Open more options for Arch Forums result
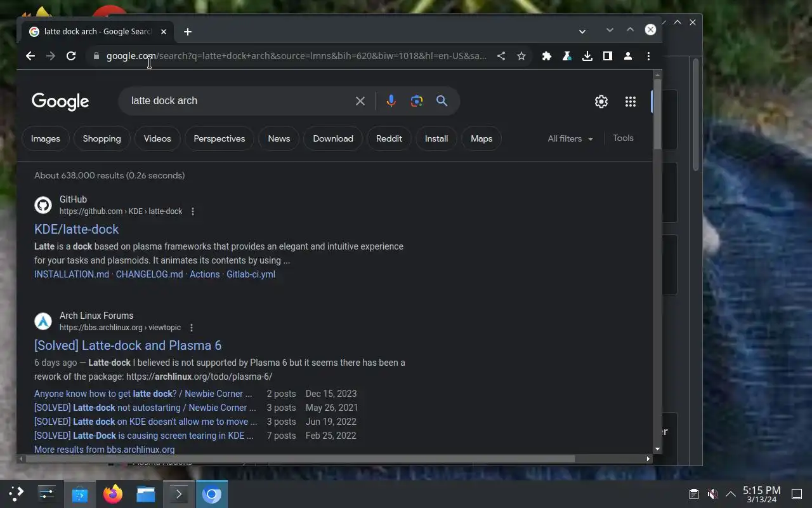812x508 pixels. 192,328
